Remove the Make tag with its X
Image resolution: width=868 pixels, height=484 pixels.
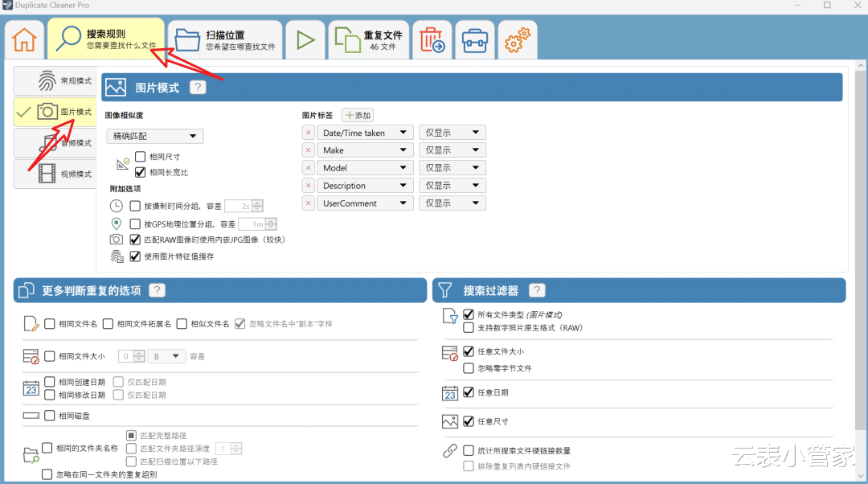[x=309, y=150]
